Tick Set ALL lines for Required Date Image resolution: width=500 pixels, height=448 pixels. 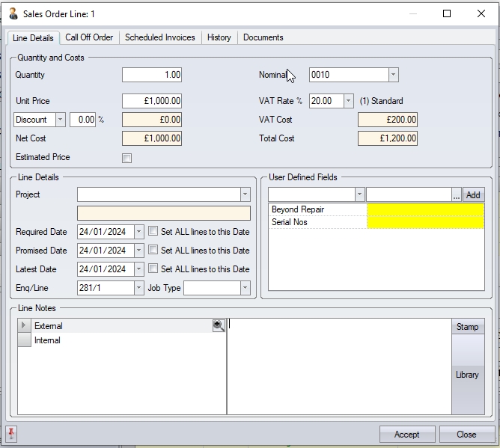[x=153, y=232]
